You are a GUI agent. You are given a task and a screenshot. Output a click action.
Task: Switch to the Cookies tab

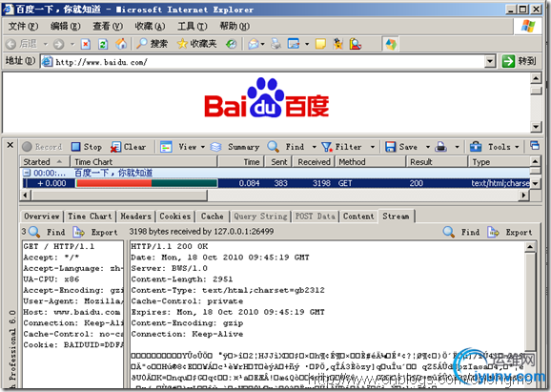[x=175, y=217]
